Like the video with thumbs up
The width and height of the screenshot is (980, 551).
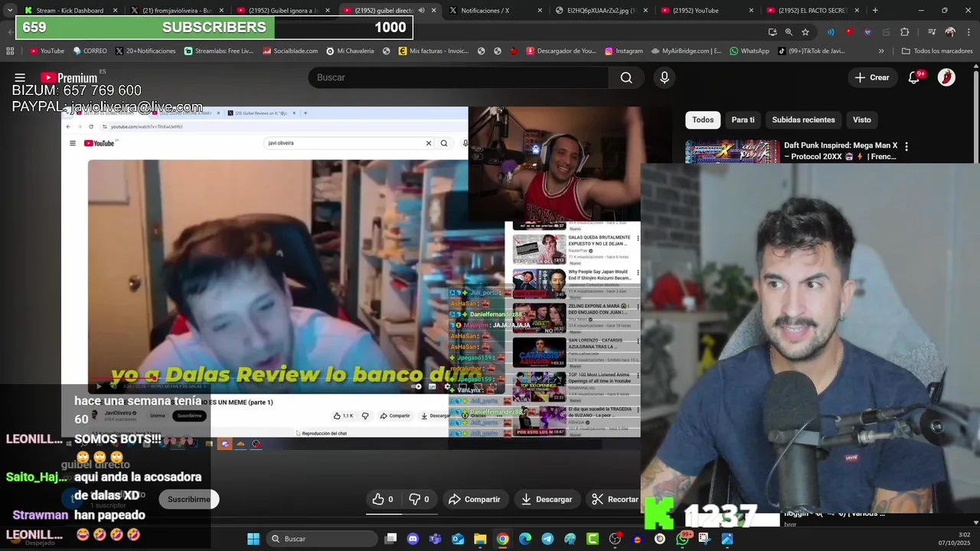point(383,499)
